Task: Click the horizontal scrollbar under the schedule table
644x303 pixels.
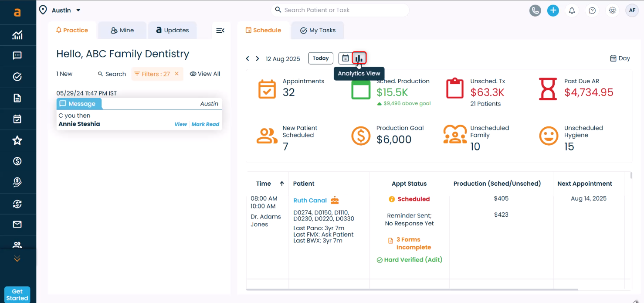Action: click(x=412, y=289)
